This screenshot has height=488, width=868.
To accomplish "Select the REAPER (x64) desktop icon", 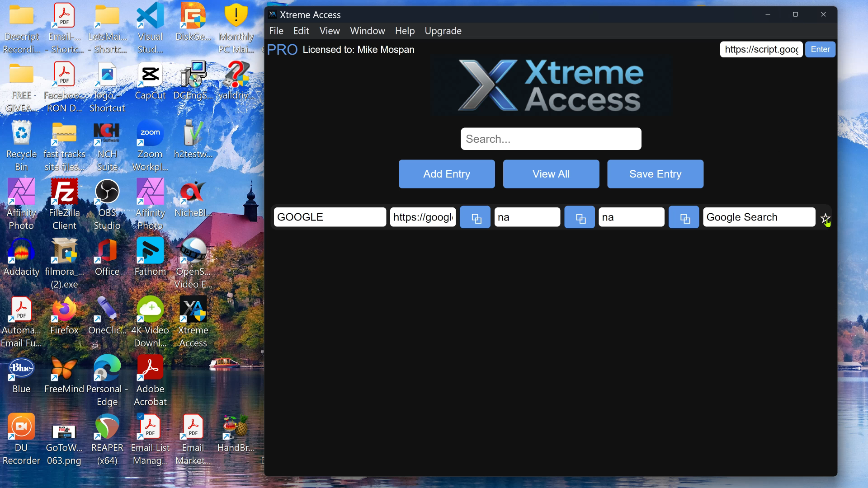I will click(x=107, y=439).
